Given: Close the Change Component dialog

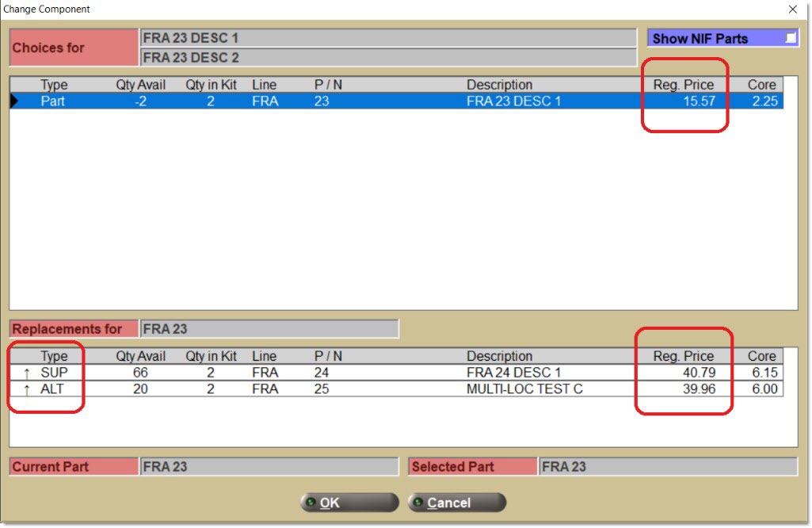Looking at the screenshot, I should click(793, 10).
